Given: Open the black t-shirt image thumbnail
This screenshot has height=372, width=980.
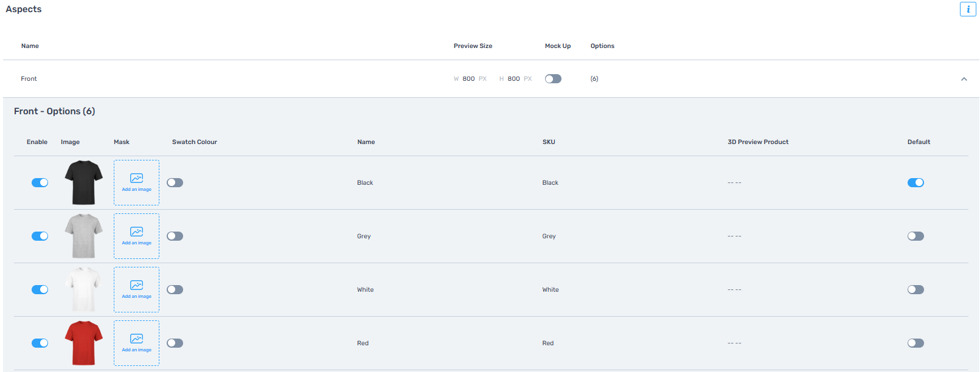Looking at the screenshot, I should point(84,182).
